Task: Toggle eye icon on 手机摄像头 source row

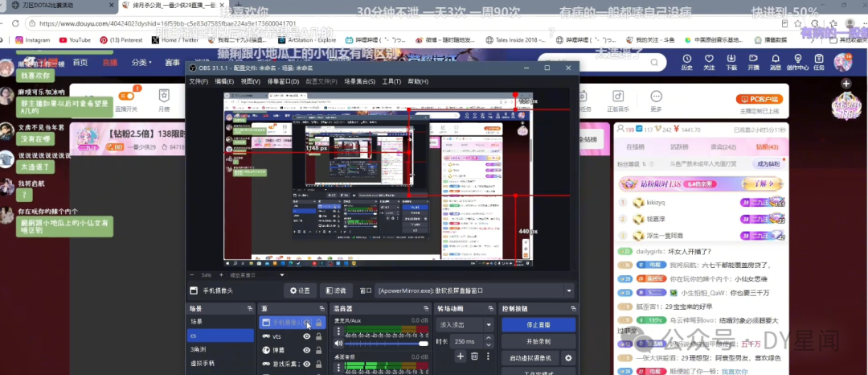Action: click(x=306, y=323)
